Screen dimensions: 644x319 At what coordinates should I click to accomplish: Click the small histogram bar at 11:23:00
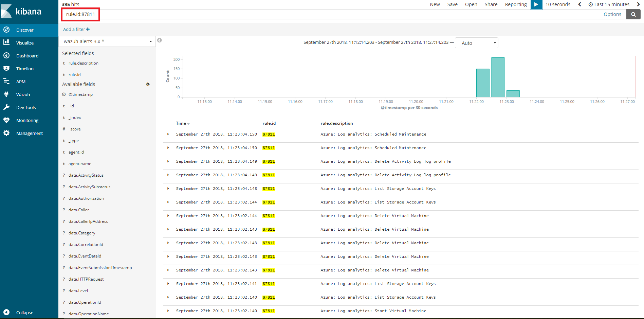[x=513, y=94]
